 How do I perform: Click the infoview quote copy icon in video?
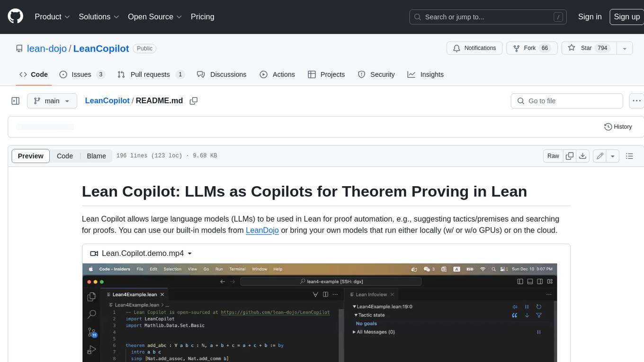[515, 315]
